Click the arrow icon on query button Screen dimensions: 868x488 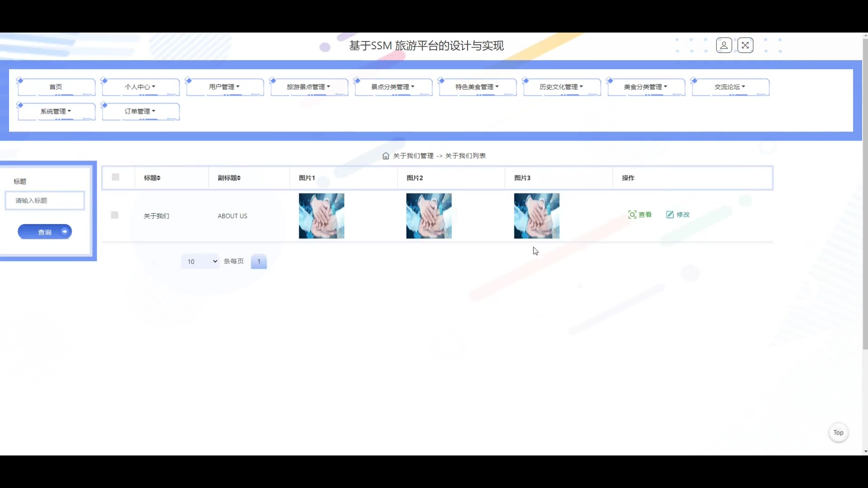click(x=65, y=232)
